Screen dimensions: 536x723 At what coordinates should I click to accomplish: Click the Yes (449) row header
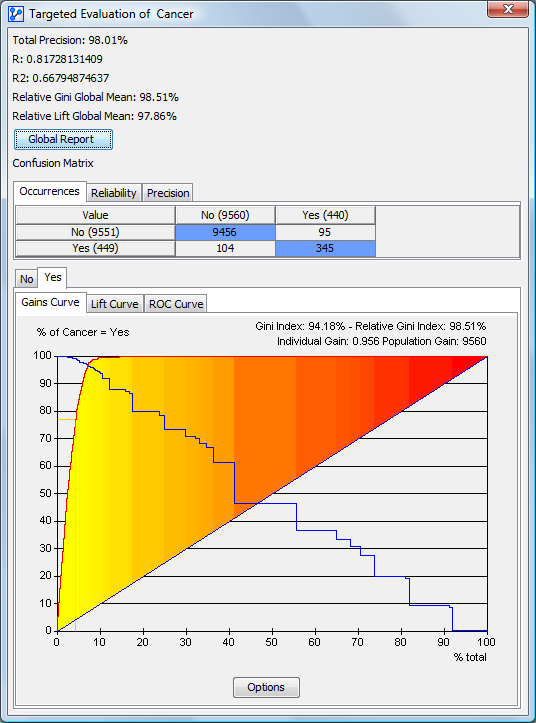[x=95, y=248]
